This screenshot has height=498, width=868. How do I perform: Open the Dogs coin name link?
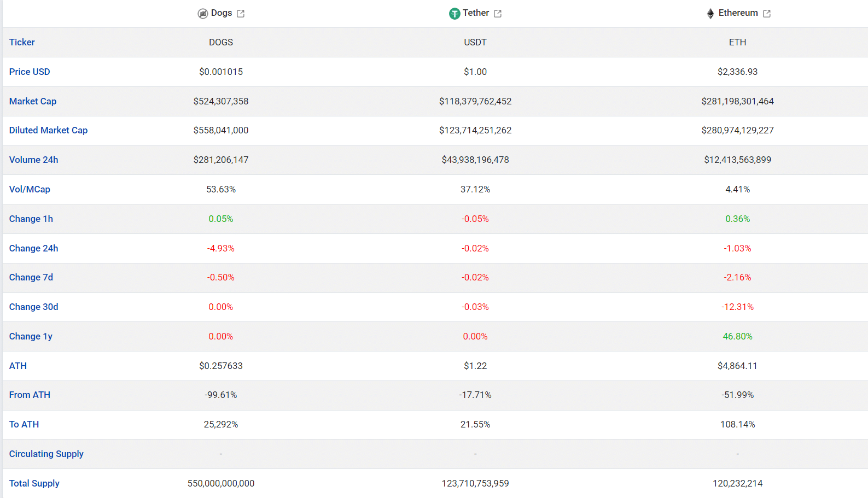tap(222, 13)
